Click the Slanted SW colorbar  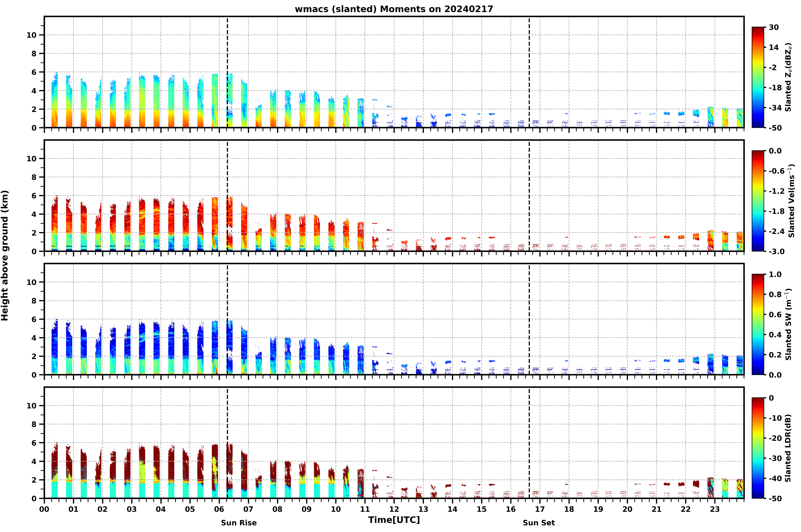point(758,324)
